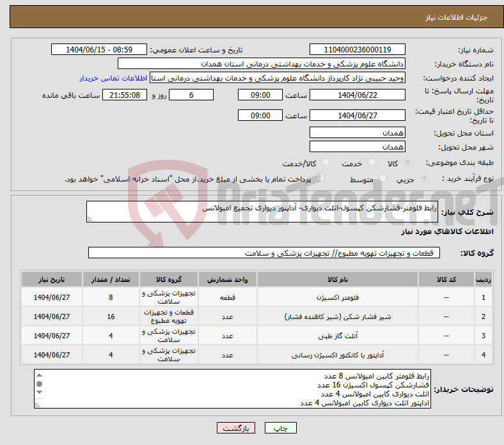Open the اطلاعات تماس خریدار link
The width and height of the screenshot is (504, 445).
(113, 78)
